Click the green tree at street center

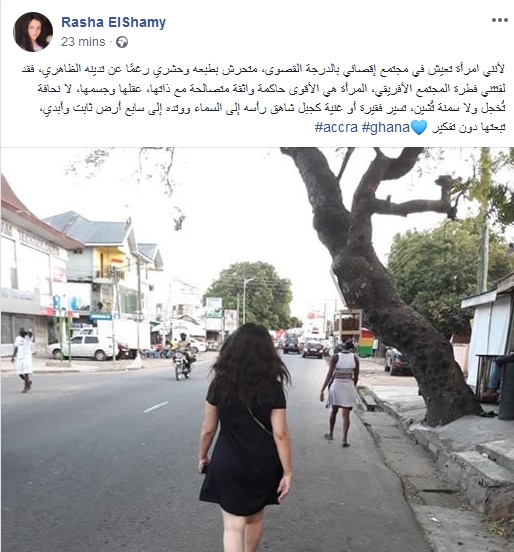click(x=253, y=295)
